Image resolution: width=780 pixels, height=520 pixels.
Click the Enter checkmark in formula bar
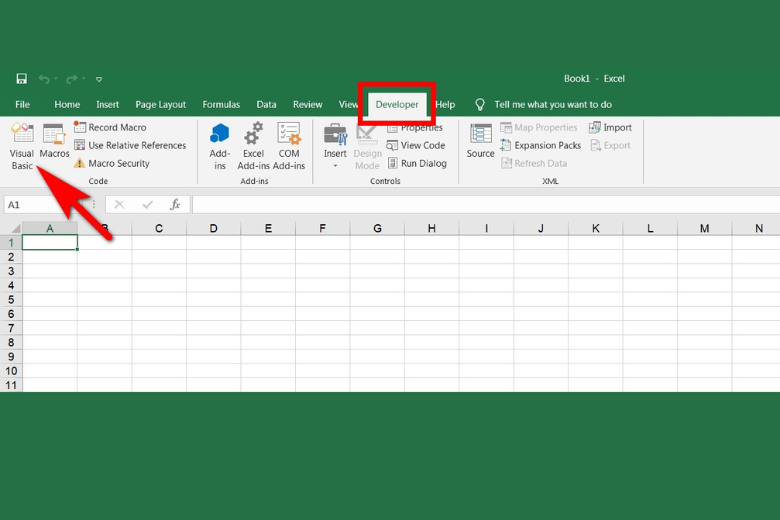[147, 205]
